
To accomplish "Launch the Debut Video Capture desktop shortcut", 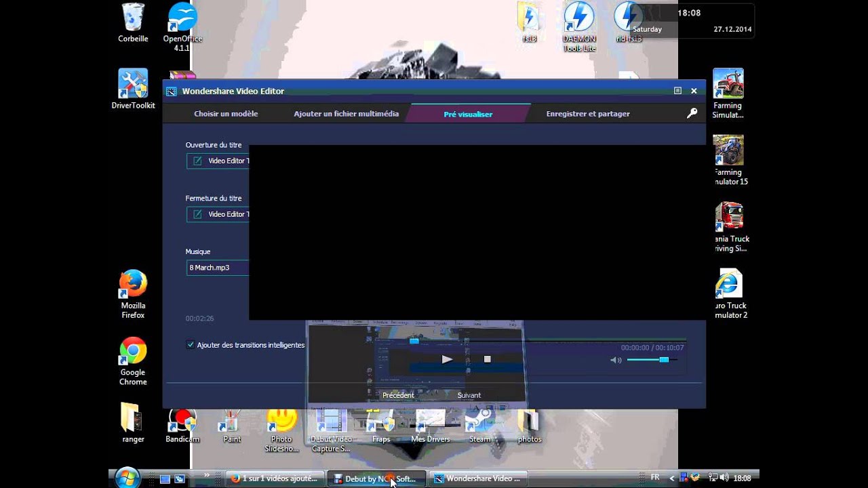I will tap(331, 430).
